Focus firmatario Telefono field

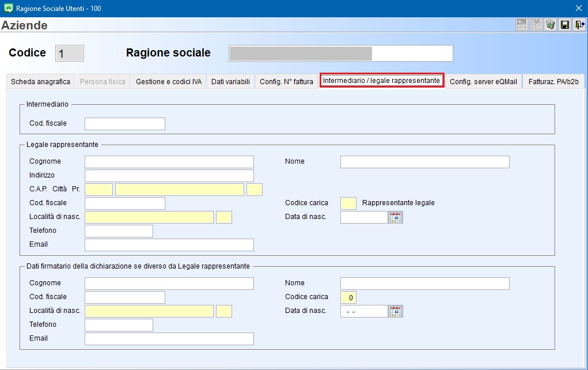point(119,325)
